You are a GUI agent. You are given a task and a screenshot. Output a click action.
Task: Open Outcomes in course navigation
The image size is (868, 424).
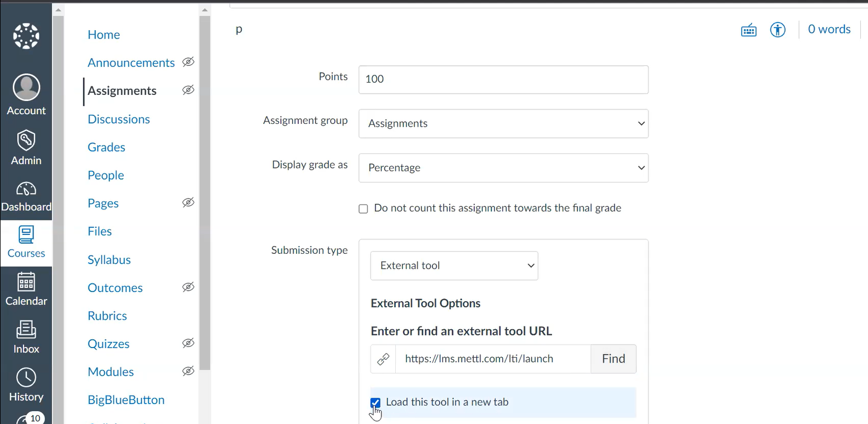click(x=115, y=288)
